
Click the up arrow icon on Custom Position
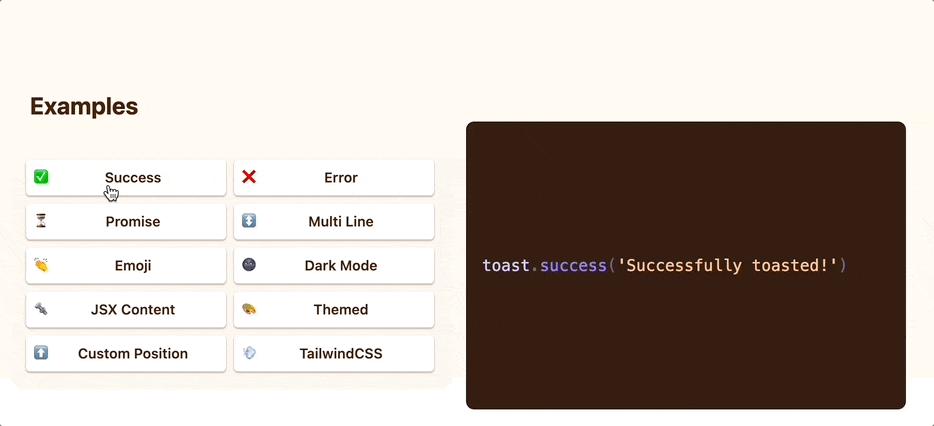(x=41, y=353)
